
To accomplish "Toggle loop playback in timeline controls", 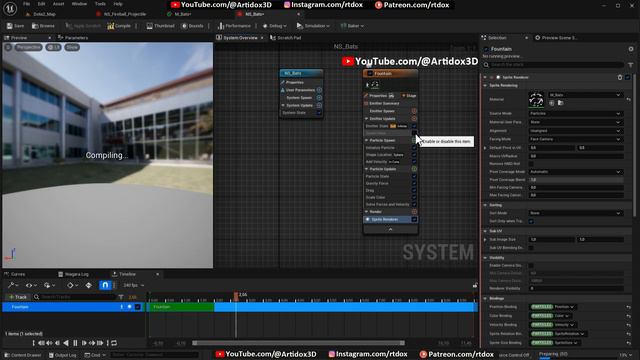I will pos(114,343).
